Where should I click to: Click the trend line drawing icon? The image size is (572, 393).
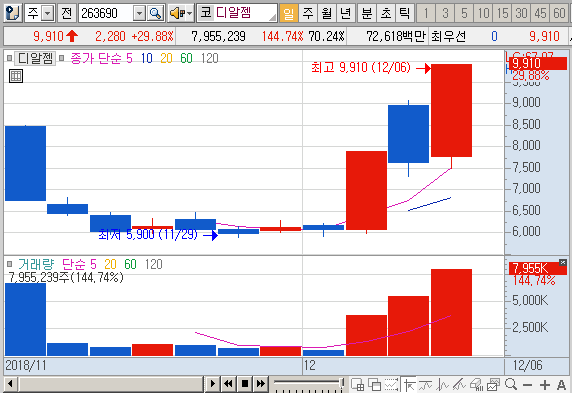459,385
